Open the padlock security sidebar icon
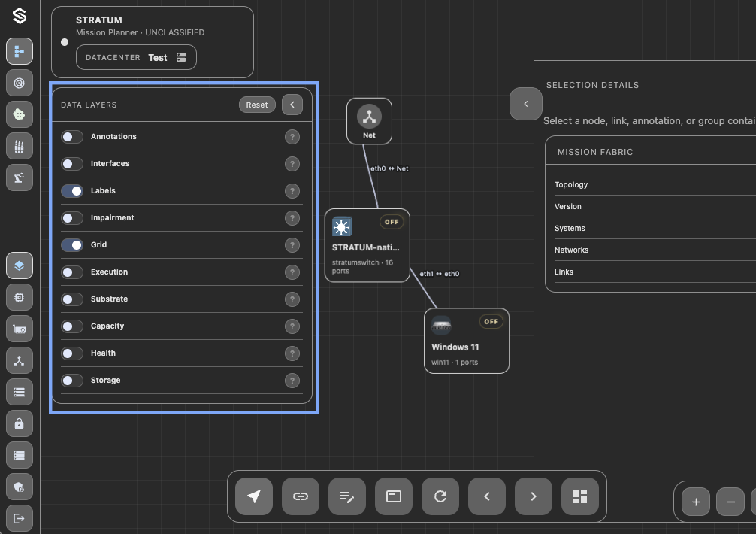 coord(20,423)
